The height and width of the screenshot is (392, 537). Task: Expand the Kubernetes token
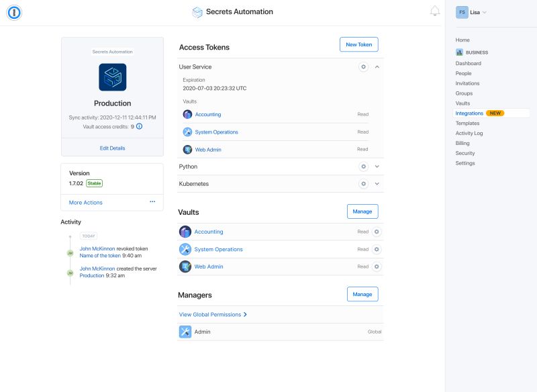(x=377, y=184)
